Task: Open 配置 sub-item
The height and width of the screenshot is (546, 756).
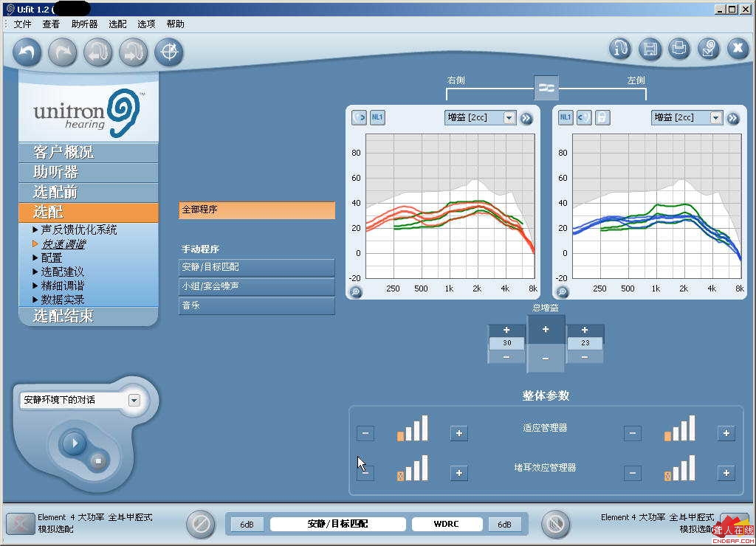Action: click(x=52, y=258)
